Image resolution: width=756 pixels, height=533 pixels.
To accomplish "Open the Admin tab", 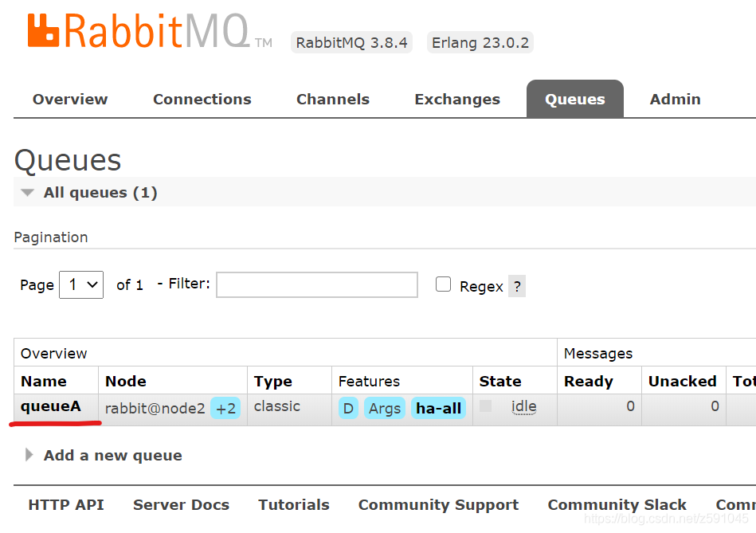I will point(675,100).
